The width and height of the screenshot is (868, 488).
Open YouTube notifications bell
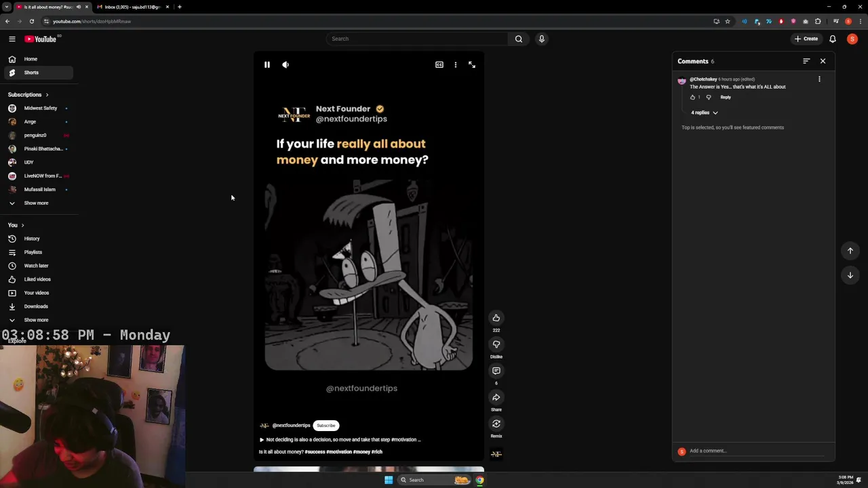[833, 39]
